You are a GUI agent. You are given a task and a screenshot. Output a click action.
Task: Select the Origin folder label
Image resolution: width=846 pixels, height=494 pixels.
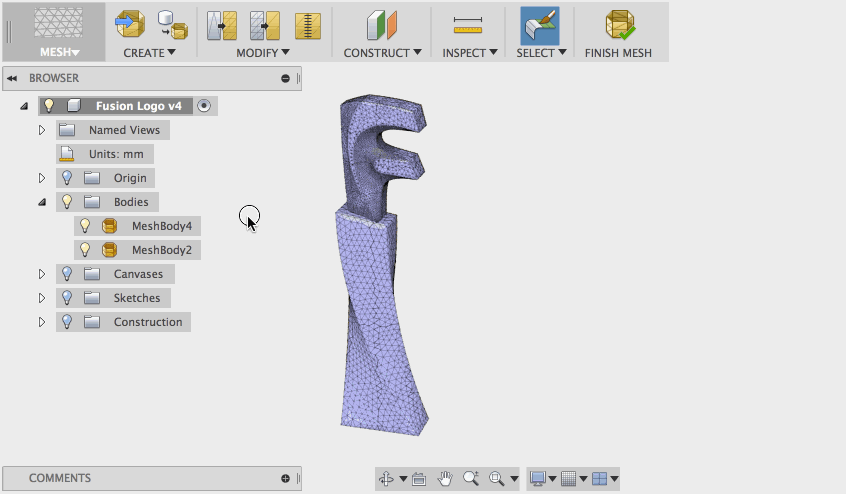click(130, 178)
